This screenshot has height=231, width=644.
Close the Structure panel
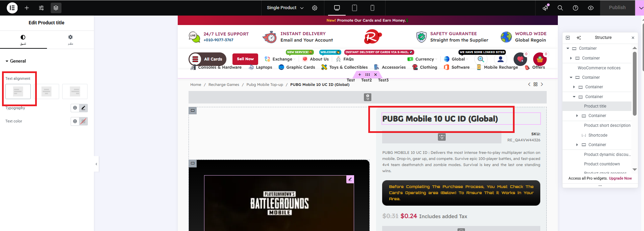(x=633, y=38)
